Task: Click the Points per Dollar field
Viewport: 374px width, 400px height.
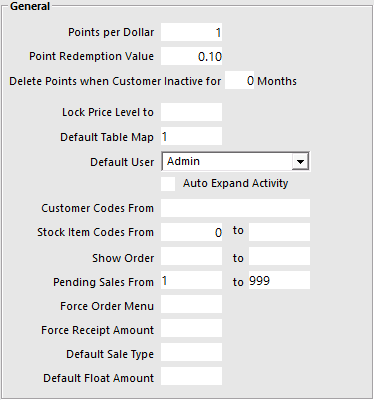Action: [x=191, y=32]
